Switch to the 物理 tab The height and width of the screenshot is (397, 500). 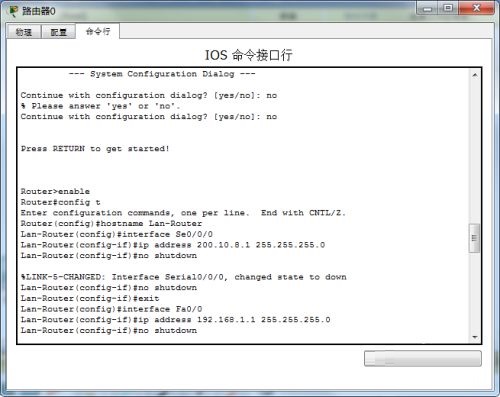point(24,32)
